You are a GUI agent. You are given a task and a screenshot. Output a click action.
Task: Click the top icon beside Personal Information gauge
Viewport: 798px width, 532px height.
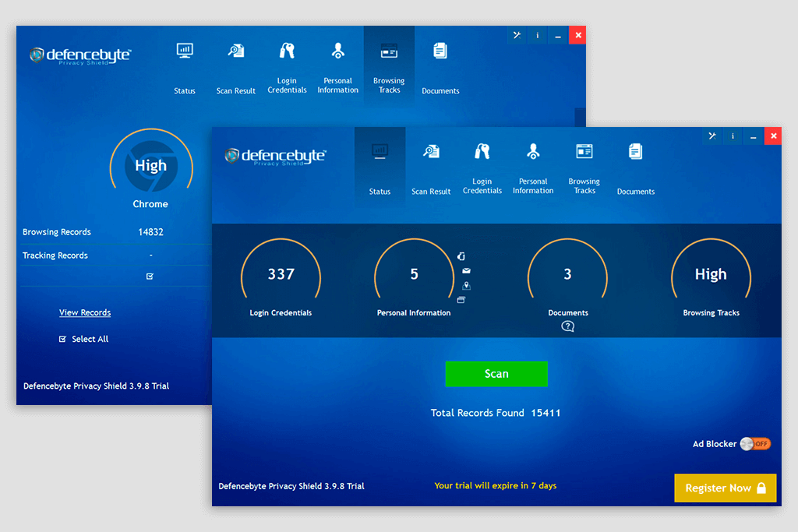tap(461, 256)
